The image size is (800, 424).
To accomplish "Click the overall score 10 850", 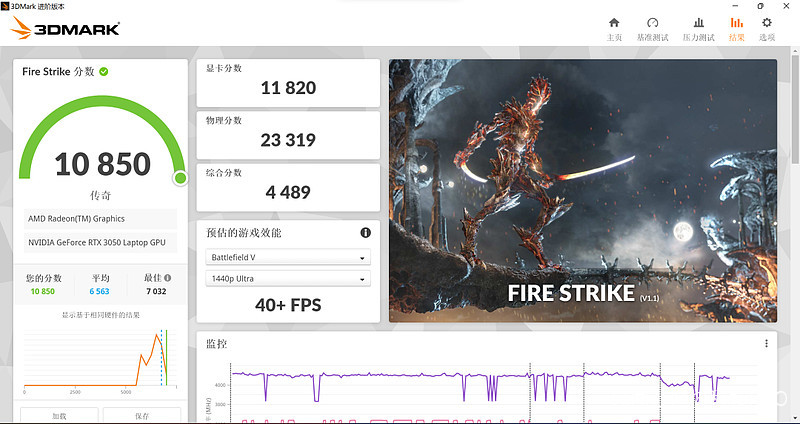I will 103,164.
